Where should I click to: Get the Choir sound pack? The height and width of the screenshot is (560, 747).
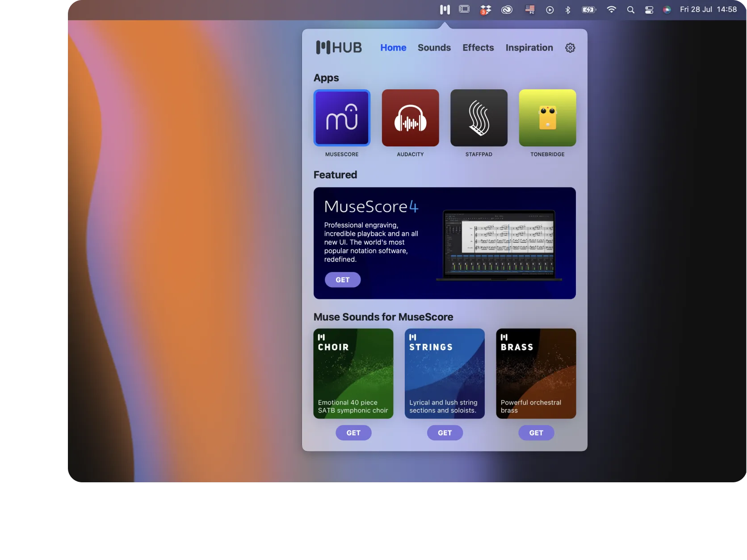click(353, 433)
